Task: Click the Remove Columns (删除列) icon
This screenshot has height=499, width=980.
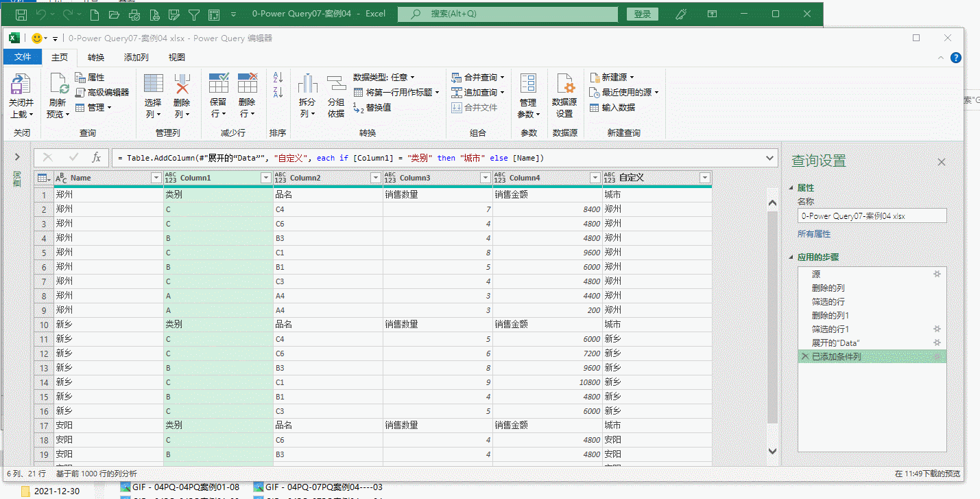Action: point(182,84)
